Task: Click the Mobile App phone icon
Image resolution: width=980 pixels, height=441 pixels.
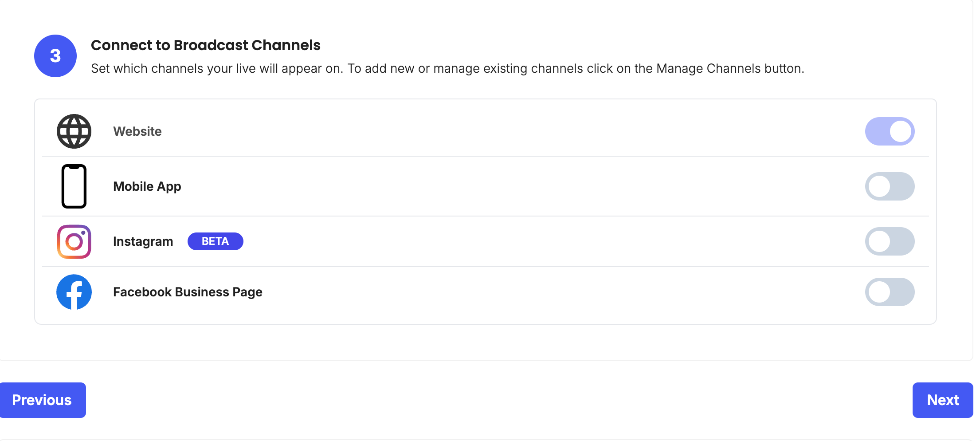Action: click(x=74, y=186)
